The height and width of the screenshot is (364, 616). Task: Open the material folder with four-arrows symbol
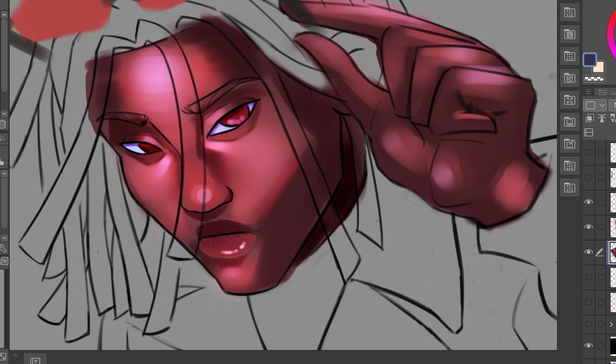coord(570,100)
